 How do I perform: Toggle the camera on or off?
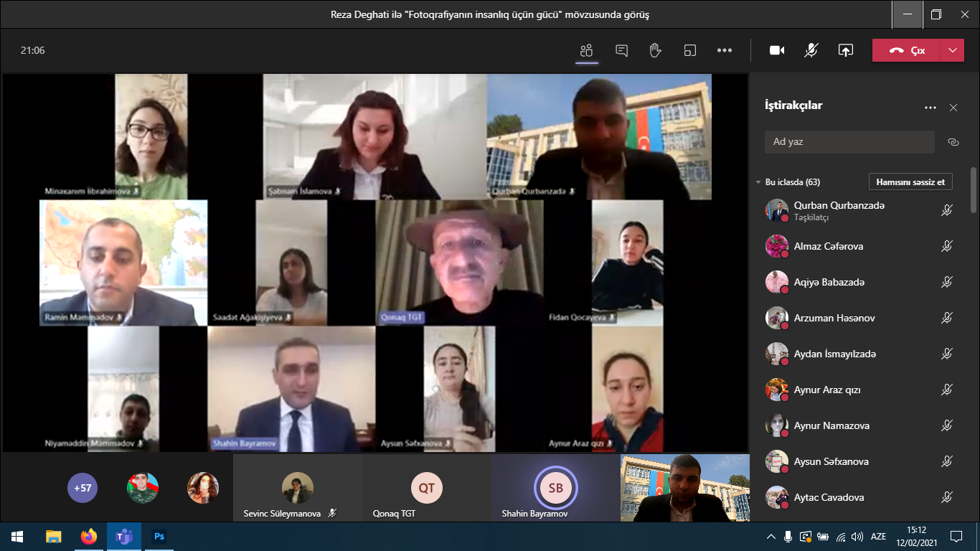(777, 50)
